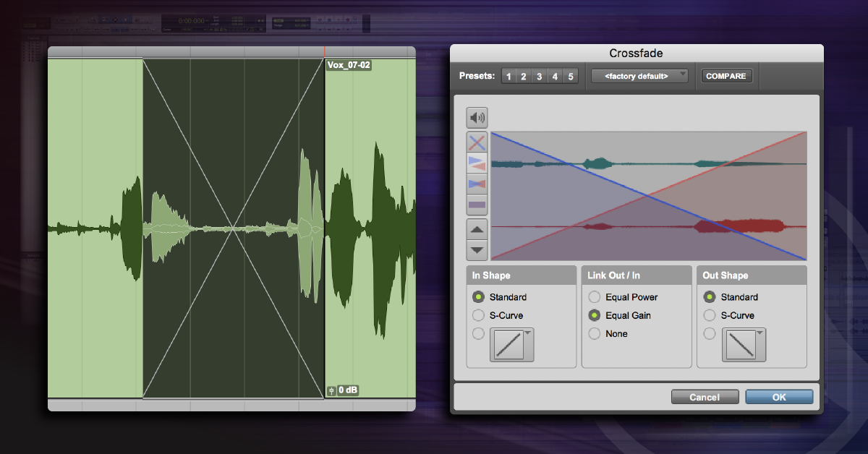The width and height of the screenshot is (868, 454).
Task: Click the 0 dB clip gain readout
Action: (348, 390)
